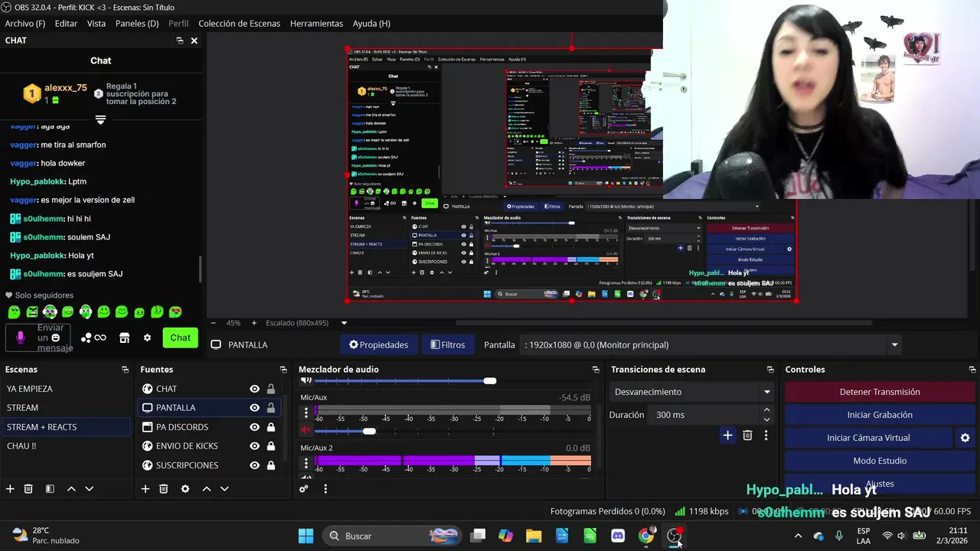
Task: Unmute the Mic/Aux channel
Action: (x=306, y=431)
